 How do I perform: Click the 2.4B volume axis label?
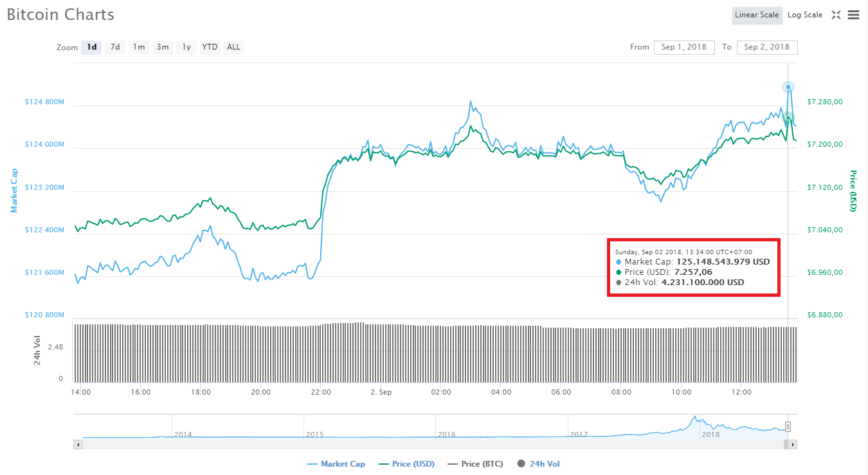55,347
